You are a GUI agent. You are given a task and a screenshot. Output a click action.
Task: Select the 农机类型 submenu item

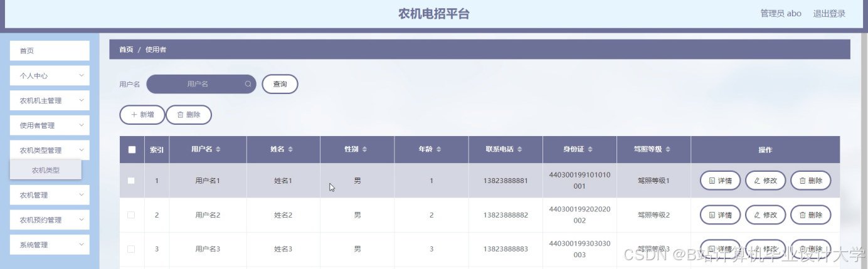[x=46, y=170]
